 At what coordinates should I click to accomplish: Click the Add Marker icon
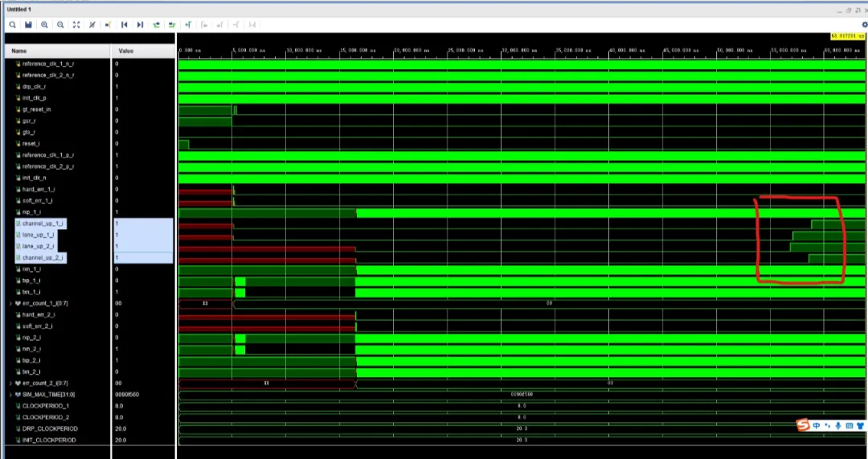coord(188,25)
